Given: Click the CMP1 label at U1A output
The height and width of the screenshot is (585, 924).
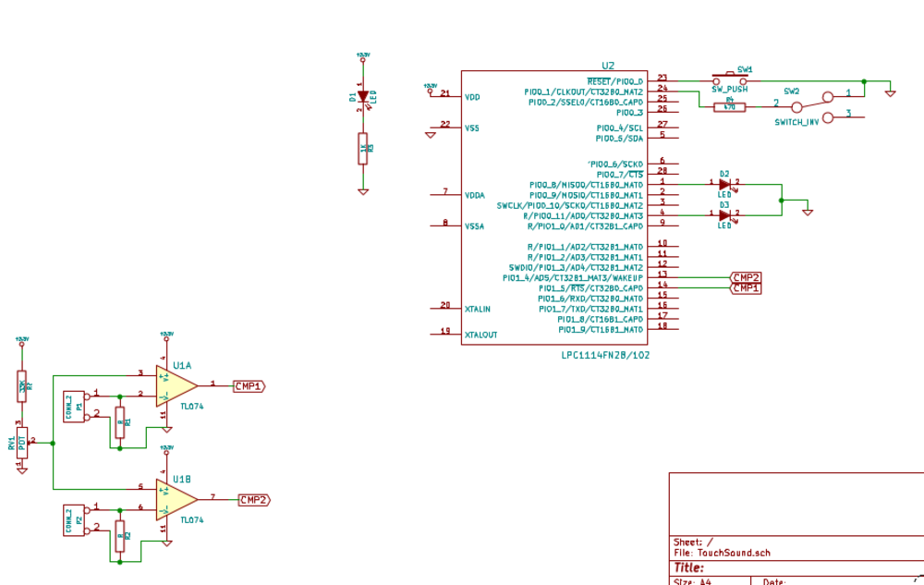Looking at the screenshot, I should [249, 386].
